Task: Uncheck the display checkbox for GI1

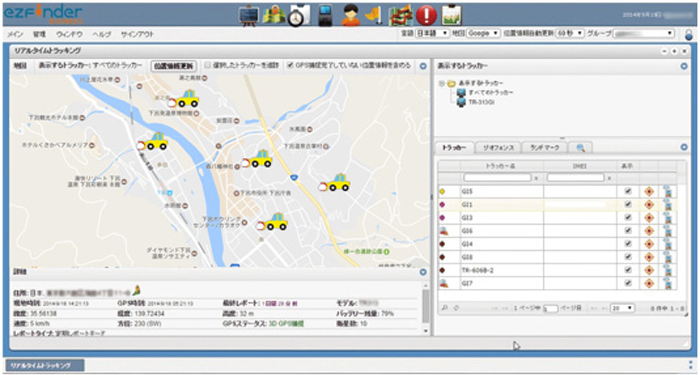Action: point(628,204)
